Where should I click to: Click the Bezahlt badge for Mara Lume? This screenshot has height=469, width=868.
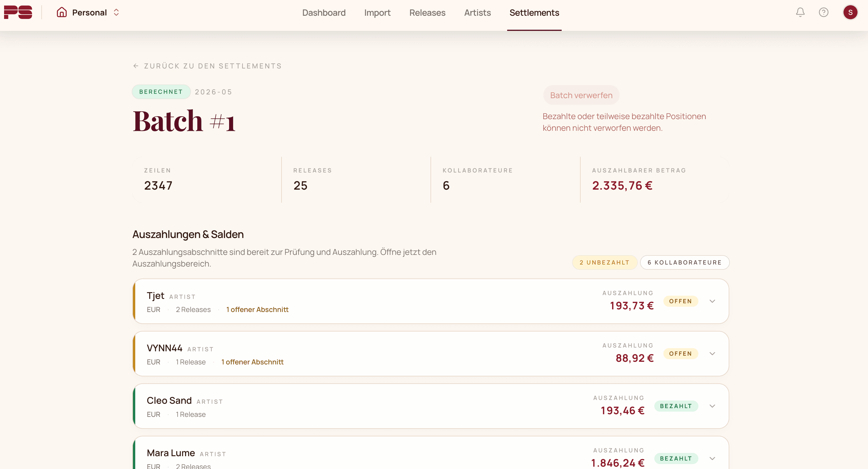676,459
